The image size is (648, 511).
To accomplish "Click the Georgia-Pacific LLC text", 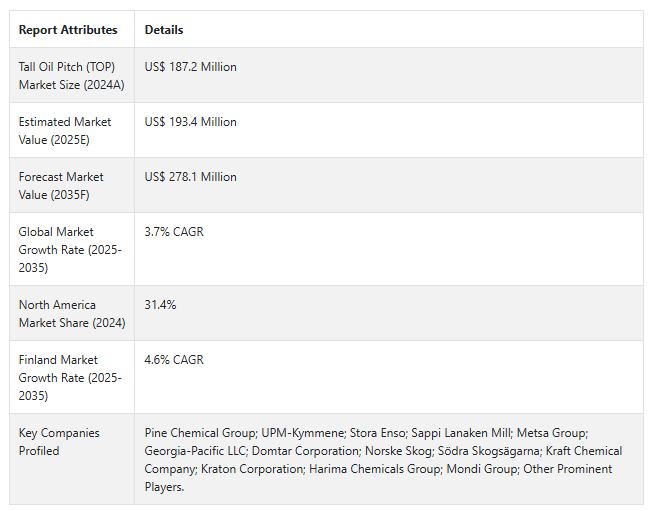I will [x=195, y=451].
